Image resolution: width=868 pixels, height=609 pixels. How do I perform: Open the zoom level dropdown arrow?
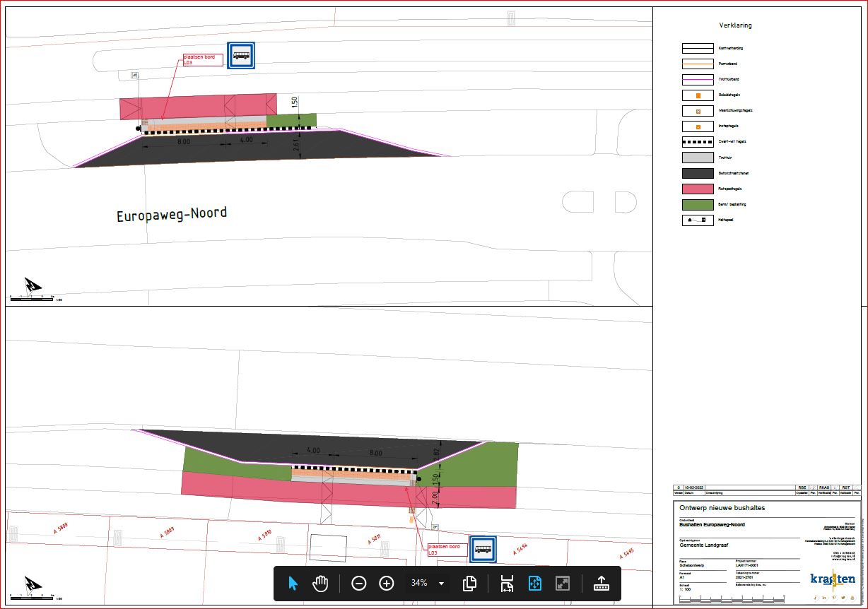pos(442,584)
